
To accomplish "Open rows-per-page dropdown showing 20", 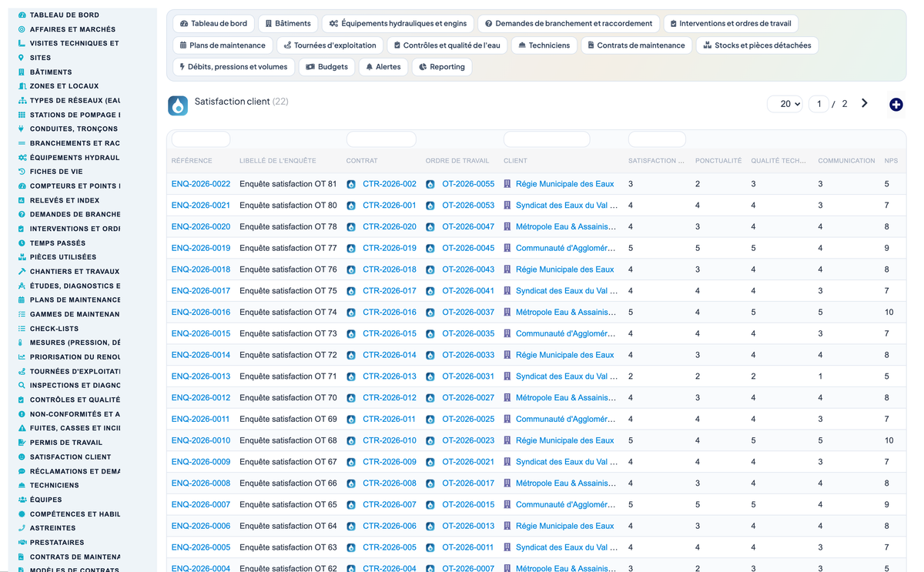I will [785, 104].
